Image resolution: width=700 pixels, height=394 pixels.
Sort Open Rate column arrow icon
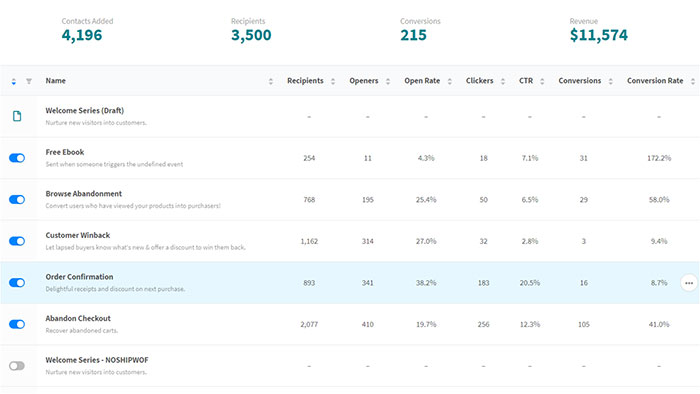[450, 81]
